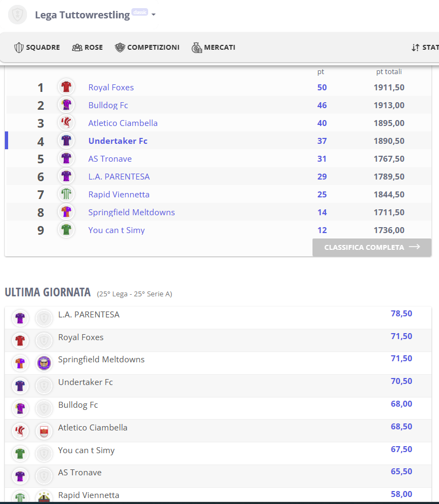The height and width of the screenshot is (504, 439).
Task: Open Royal Foxes team link in standings
Action: 111,88
